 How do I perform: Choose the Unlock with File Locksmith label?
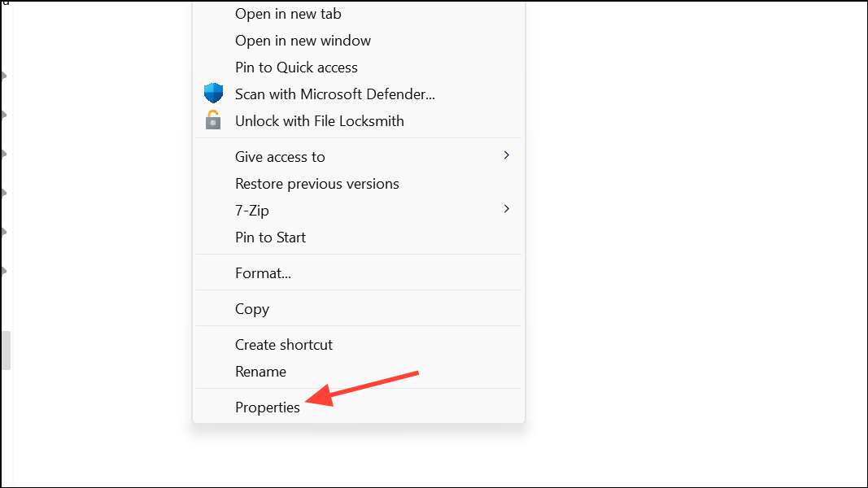[319, 121]
